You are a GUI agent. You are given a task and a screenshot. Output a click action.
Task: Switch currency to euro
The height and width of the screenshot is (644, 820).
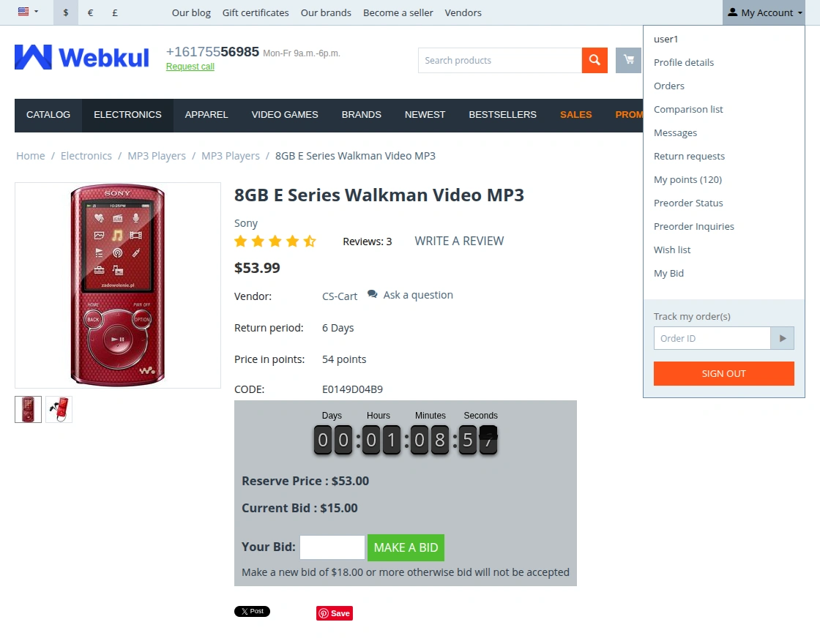pyautogui.click(x=91, y=12)
